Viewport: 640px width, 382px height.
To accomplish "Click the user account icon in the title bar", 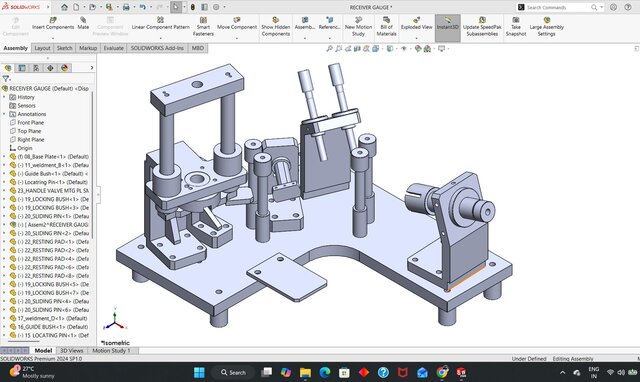I will click(x=613, y=7).
